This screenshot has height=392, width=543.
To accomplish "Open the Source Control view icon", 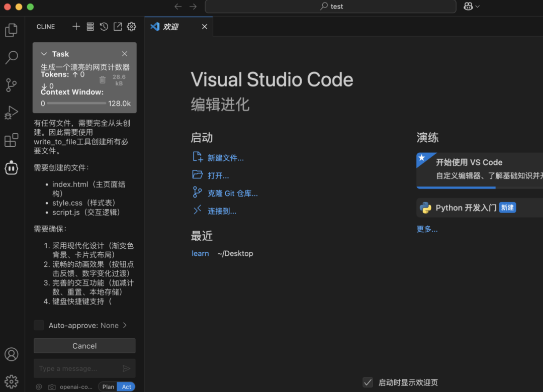I will click(x=11, y=85).
